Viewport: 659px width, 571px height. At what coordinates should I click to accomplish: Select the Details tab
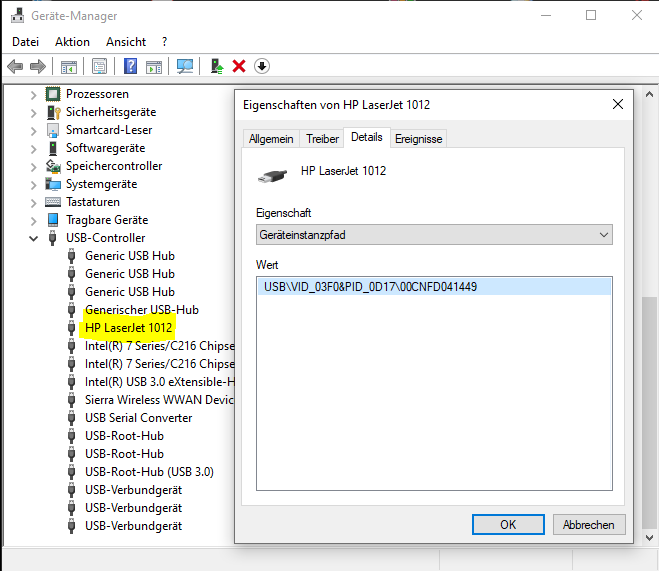[366, 137]
